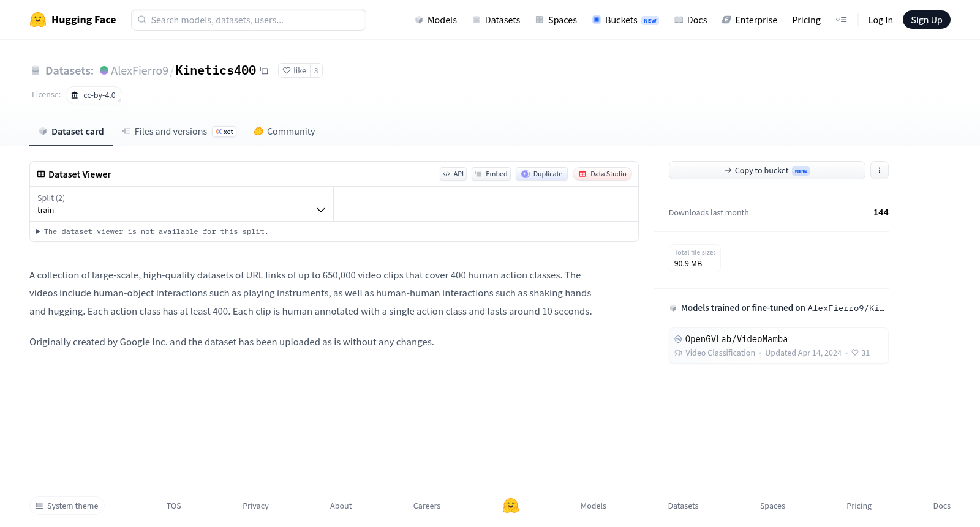Open the System theme selector
Screen dimensions: 980x527
point(67,506)
